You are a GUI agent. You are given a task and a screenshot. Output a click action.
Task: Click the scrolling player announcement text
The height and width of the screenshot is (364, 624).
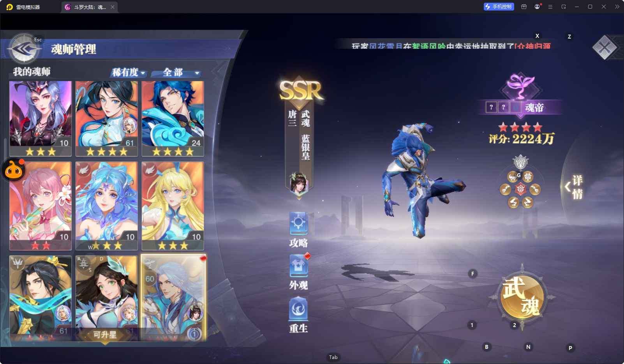(x=451, y=46)
